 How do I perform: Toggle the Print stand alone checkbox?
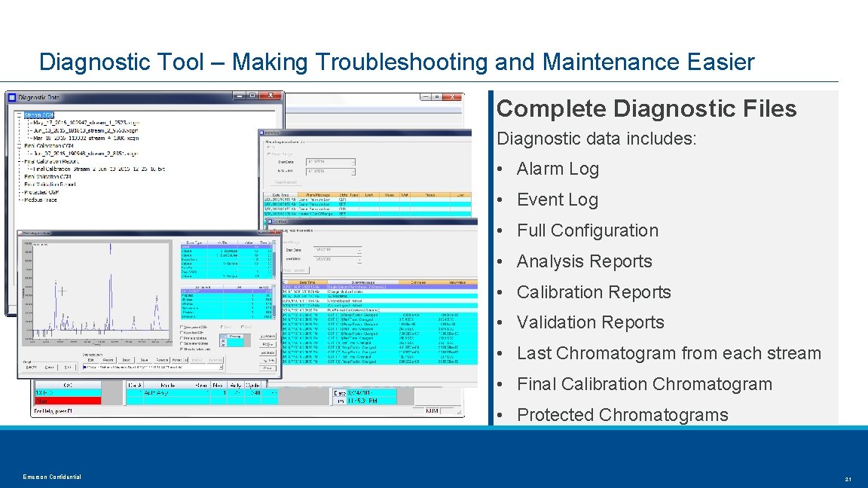coord(182,338)
